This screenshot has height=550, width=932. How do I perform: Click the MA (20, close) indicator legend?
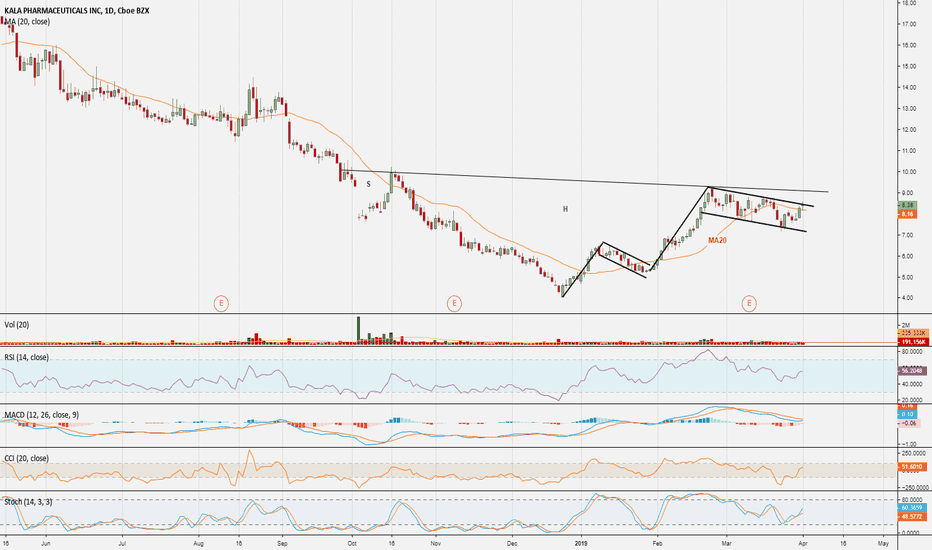coord(27,21)
